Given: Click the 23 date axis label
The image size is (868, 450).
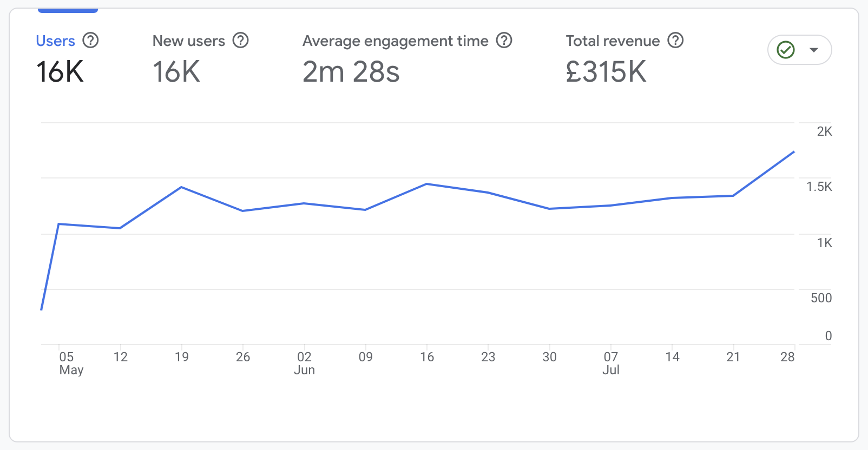Looking at the screenshot, I should [x=488, y=357].
